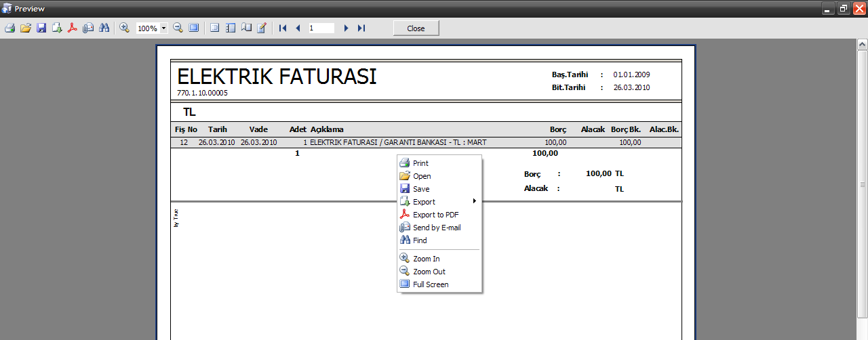Click the vertical scrollbar up arrow
This screenshot has height=340, width=868.
[863, 44]
